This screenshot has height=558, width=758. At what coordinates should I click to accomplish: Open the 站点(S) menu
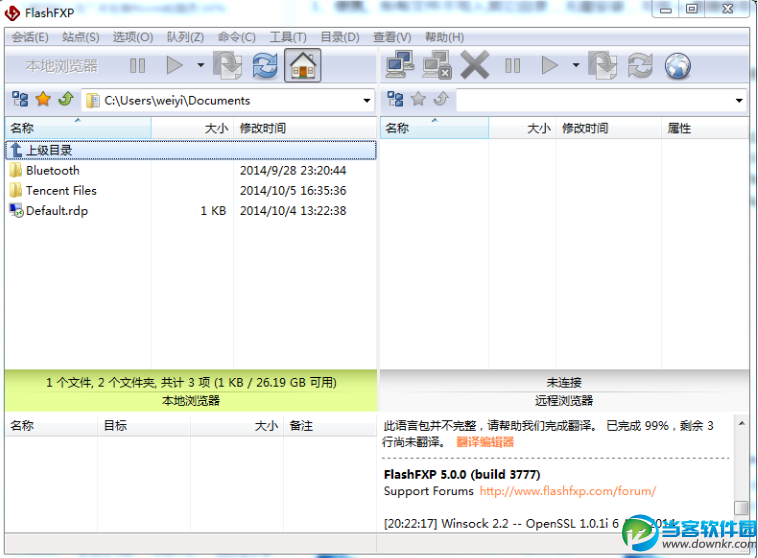(81, 37)
